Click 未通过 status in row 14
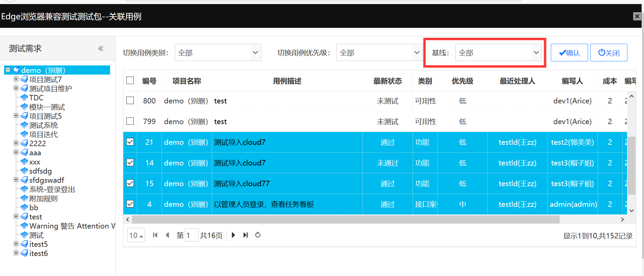 388,163
